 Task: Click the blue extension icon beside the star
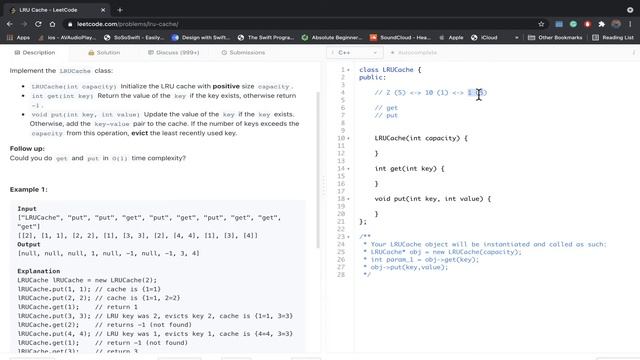[559, 24]
